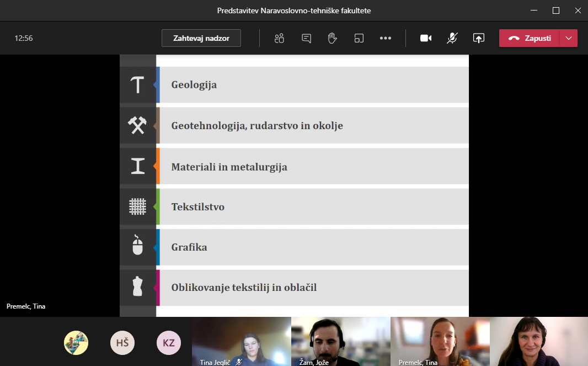The height and width of the screenshot is (366, 588).
Task: Open breakout rooms icon
Action: [x=359, y=38]
